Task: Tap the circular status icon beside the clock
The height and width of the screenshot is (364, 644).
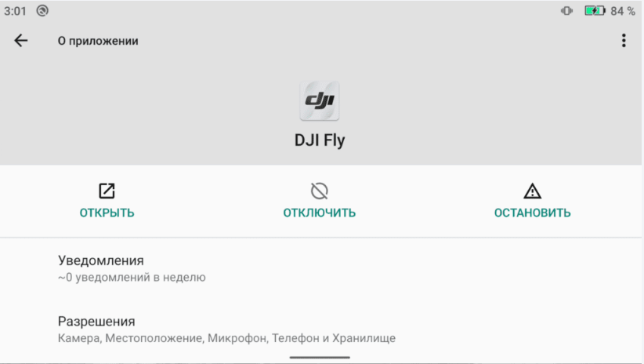Action: 42,11
